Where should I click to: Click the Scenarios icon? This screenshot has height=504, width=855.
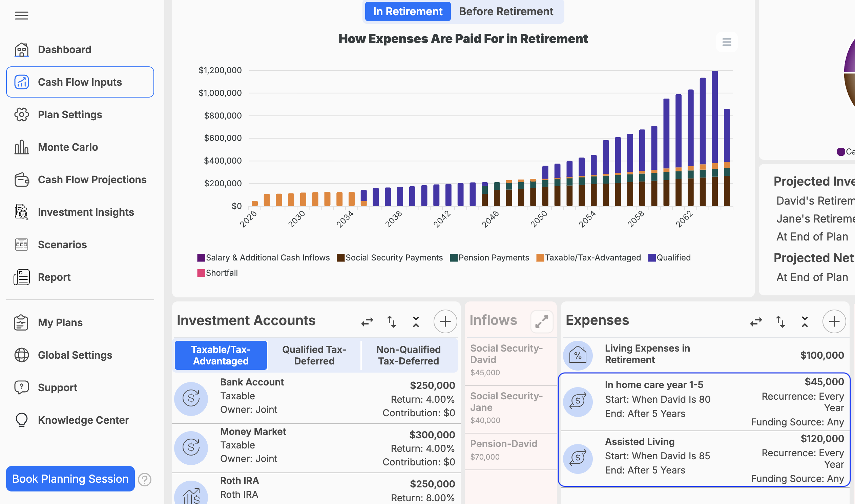tap(21, 245)
